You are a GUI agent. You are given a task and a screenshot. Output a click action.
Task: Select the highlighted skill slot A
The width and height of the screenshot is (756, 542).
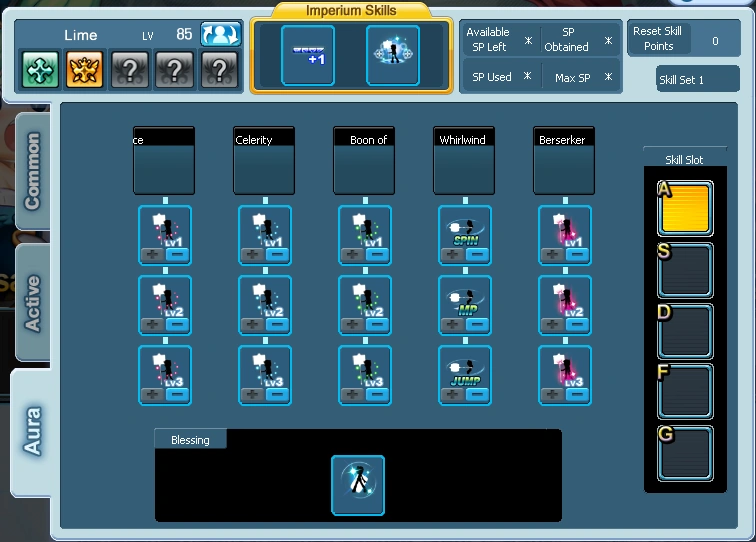pyautogui.click(x=685, y=209)
